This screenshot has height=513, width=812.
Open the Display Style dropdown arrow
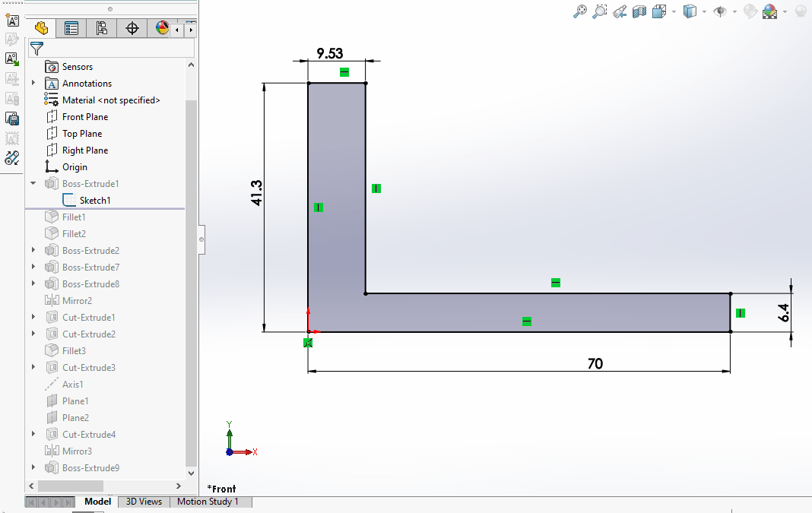pos(704,11)
